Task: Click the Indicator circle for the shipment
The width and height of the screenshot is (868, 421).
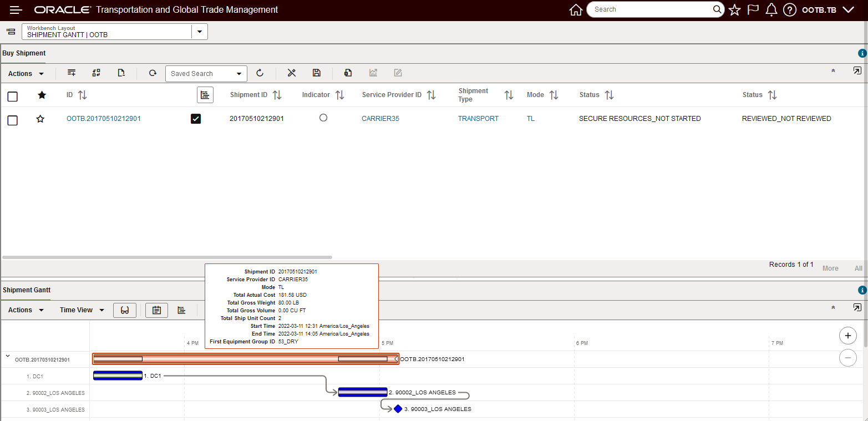Action: tap(323, 118)
